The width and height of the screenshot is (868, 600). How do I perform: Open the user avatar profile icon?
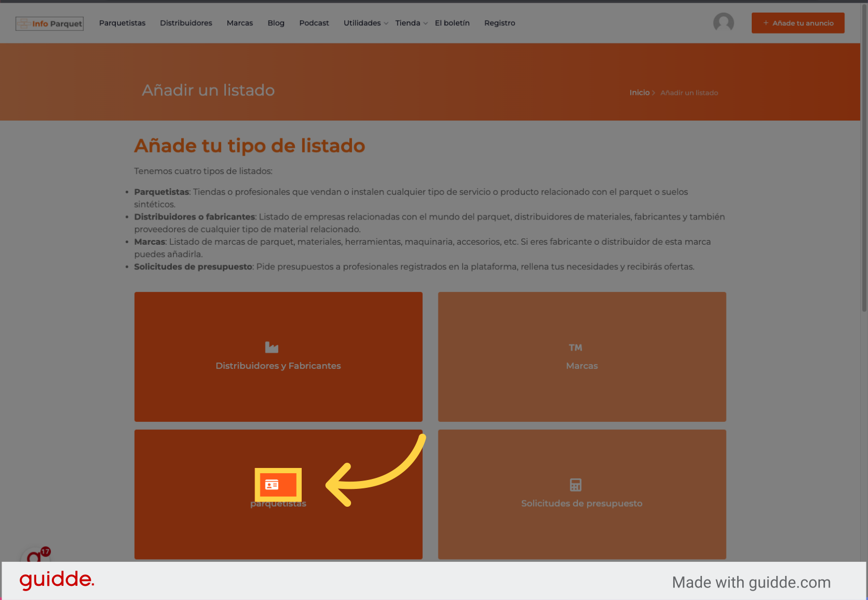click(723, 23)
